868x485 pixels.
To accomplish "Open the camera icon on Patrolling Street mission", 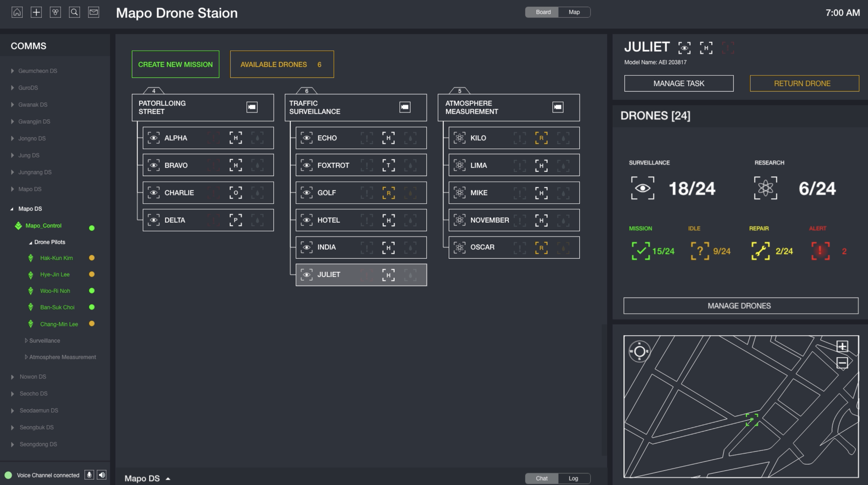I will (252, 107).
